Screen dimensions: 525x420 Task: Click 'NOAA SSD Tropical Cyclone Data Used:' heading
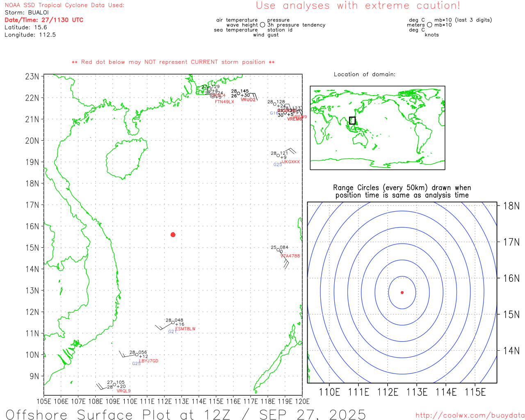(x=64, y=5)
